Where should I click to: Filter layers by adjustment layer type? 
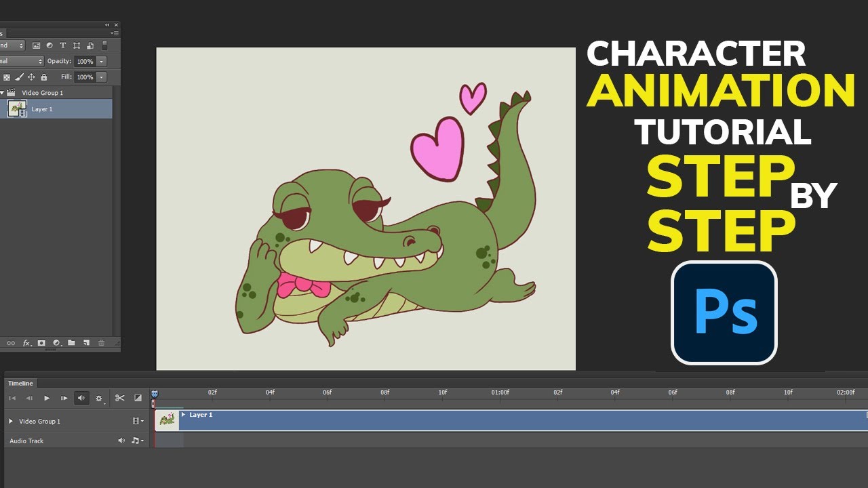tap(50, 45)
